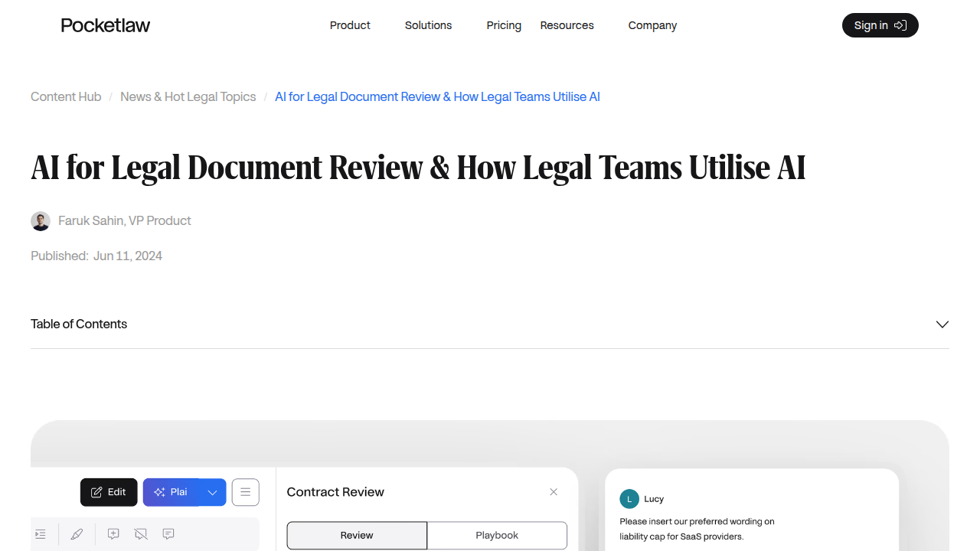Click the article title heading
The width and height of the screenshot is (980, 551).
pyautogui.click(x=418, y=168)
